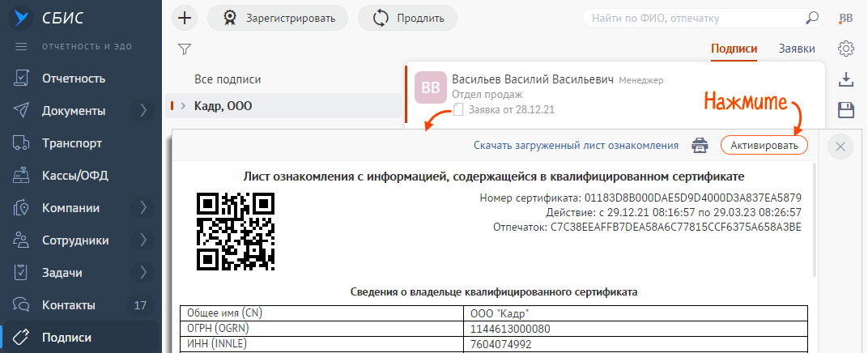This screenshot has width=868, height=353.
Task: Click the Компании map pin icon
Action: coord(21,208)
